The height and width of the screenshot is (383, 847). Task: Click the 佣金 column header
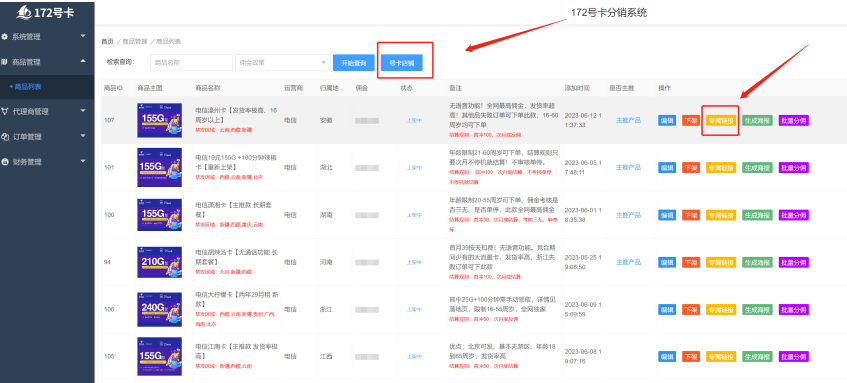click(361, 88)
